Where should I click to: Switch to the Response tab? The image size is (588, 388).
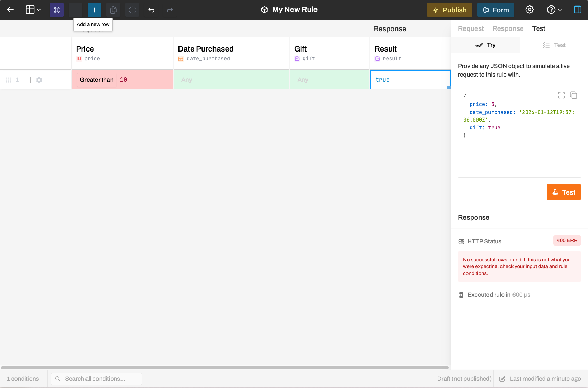click(508, 29)
